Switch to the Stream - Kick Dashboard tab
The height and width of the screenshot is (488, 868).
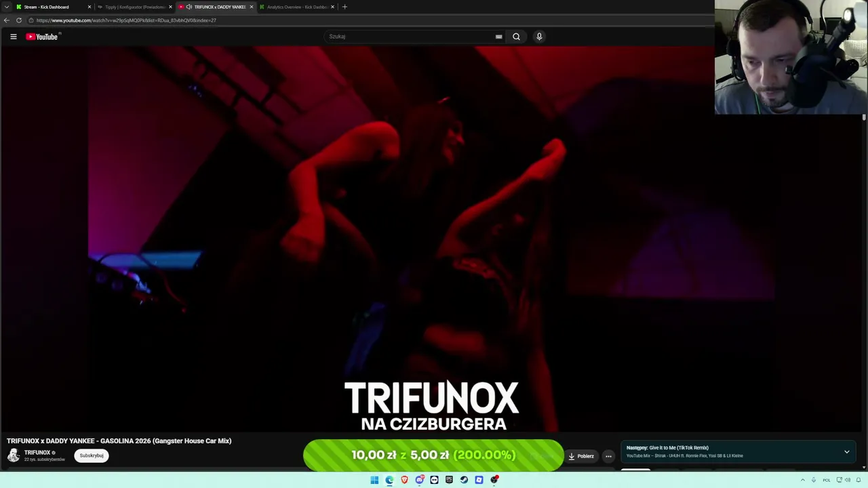(x=52, y=7)
